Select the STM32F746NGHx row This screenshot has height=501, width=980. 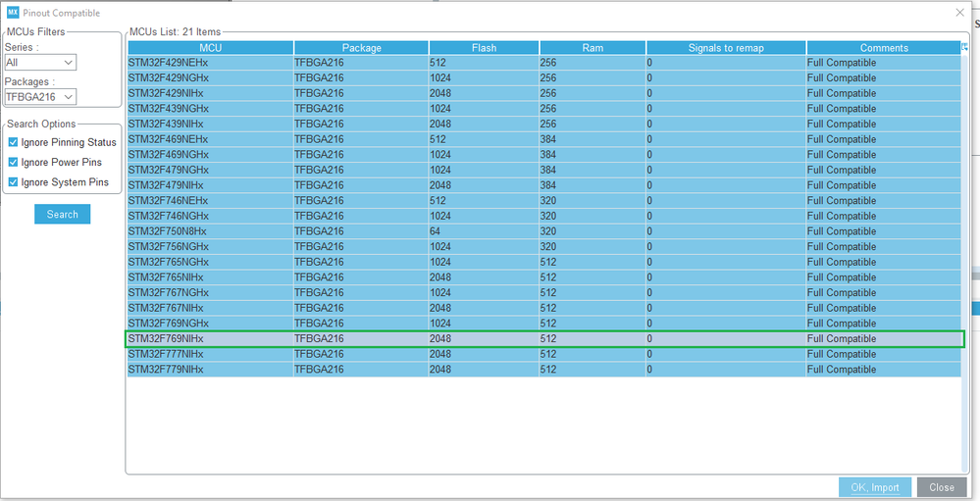tap(544, 216)
